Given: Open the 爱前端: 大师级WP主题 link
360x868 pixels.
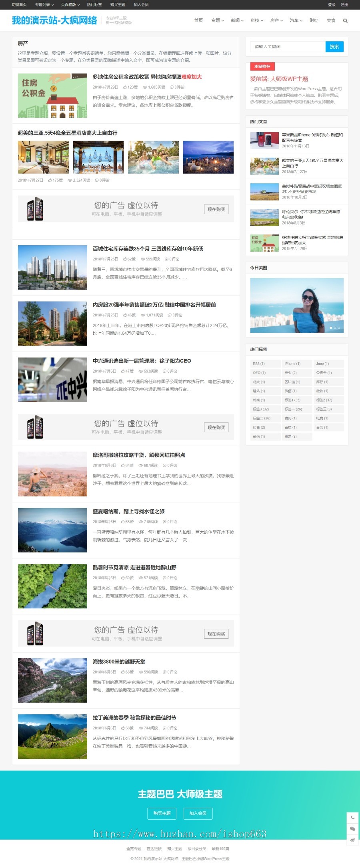Looking at the screenshot, I should pos(279,79).
